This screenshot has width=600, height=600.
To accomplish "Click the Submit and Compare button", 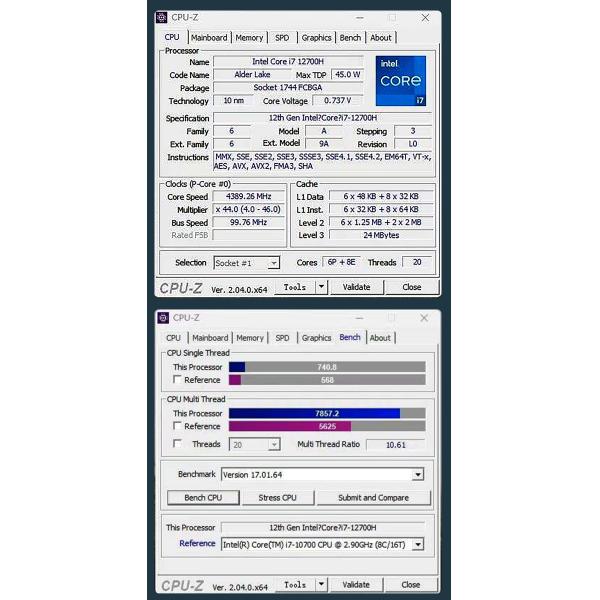I will (373, 497).
